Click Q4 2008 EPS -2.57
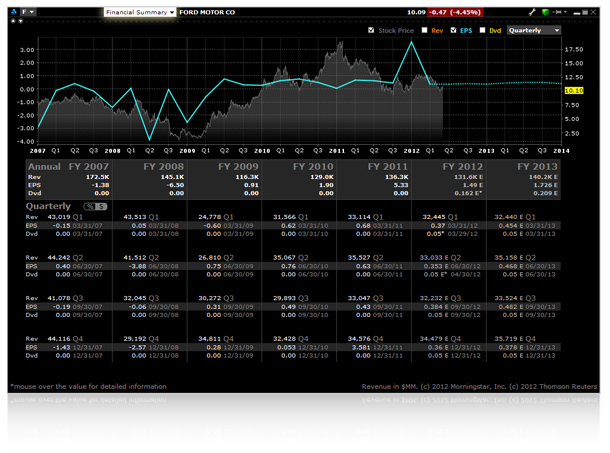 pos(137,347)
